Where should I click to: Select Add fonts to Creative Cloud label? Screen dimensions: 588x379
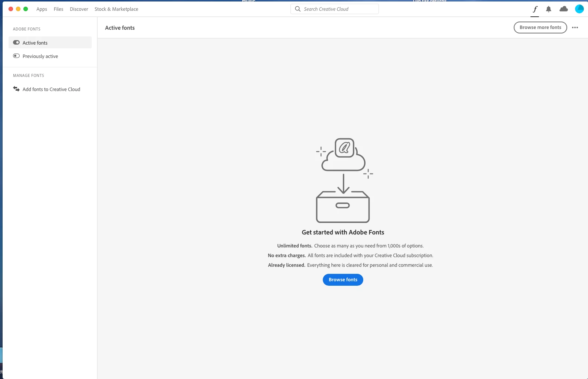click(51, 89)
